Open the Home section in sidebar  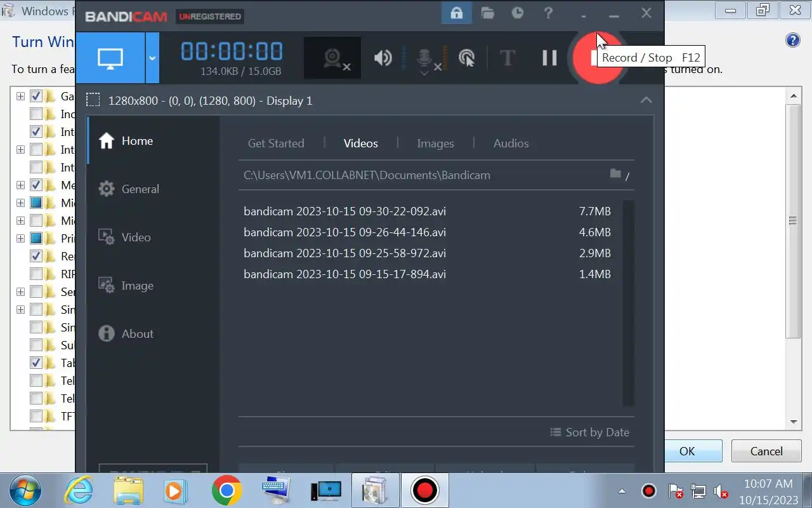[x=152, y=141]
